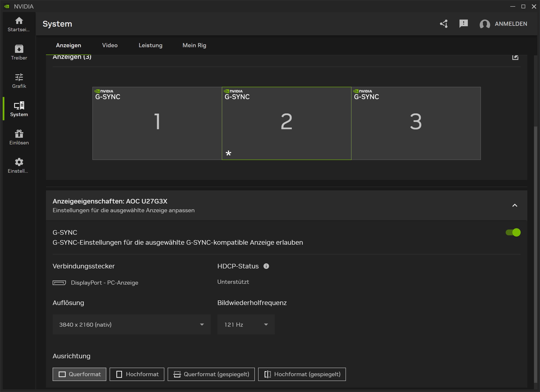The height and width of the screenshot is (392, 540).
Task: Disable the G-SYNC toggle switch
Action: [513, 232]
